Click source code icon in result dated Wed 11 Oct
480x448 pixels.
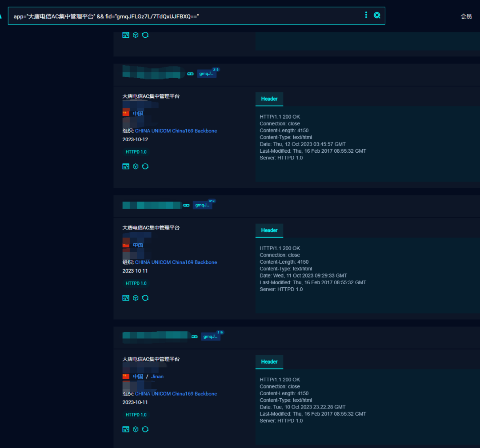126,298
